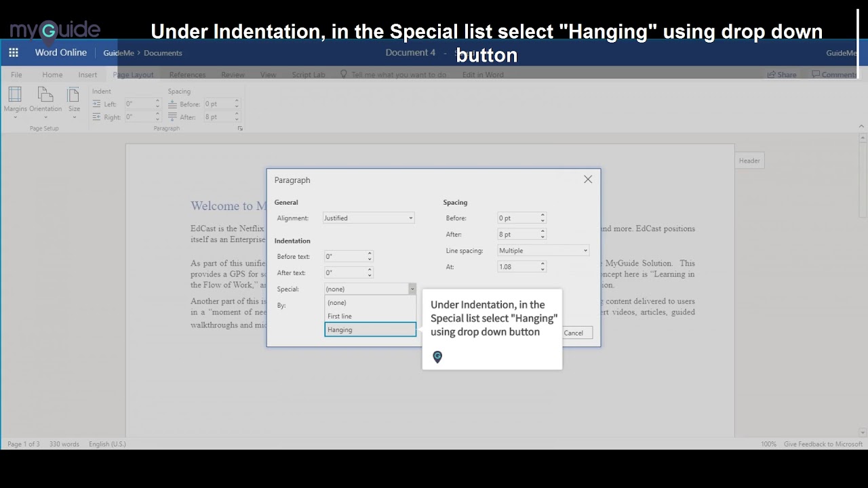Decrease the After text indentation value
Viewport: 868px width, 488px height.
coord(370,275)
